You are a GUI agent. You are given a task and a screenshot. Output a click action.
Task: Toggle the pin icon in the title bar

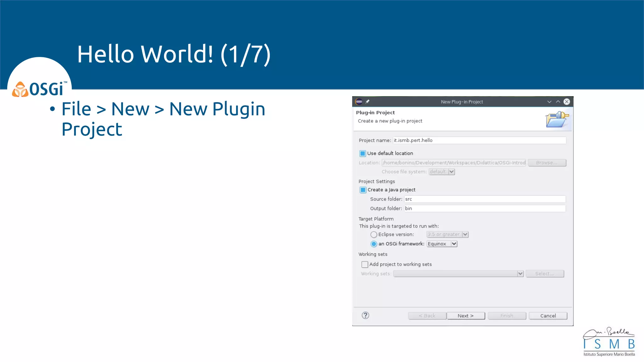pyautogui.click(x=367, y=101)
